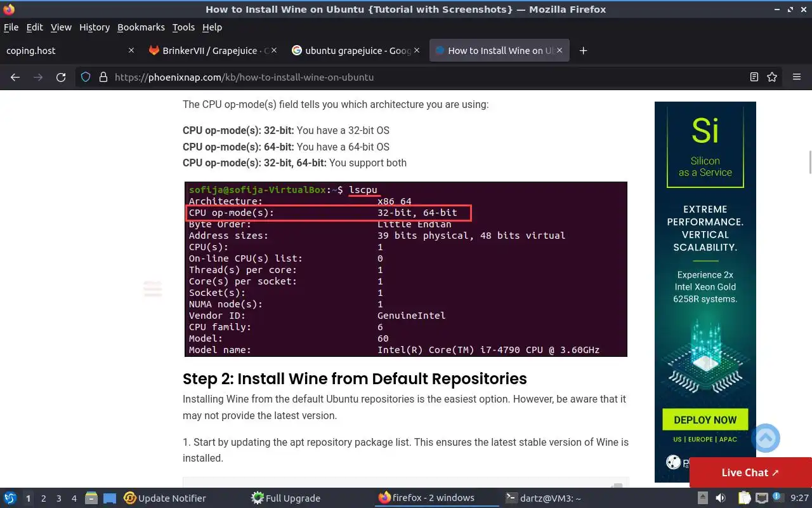Close the ubuntu grapejuice Google tab
The image size is (812, 508).
(417, 50)
